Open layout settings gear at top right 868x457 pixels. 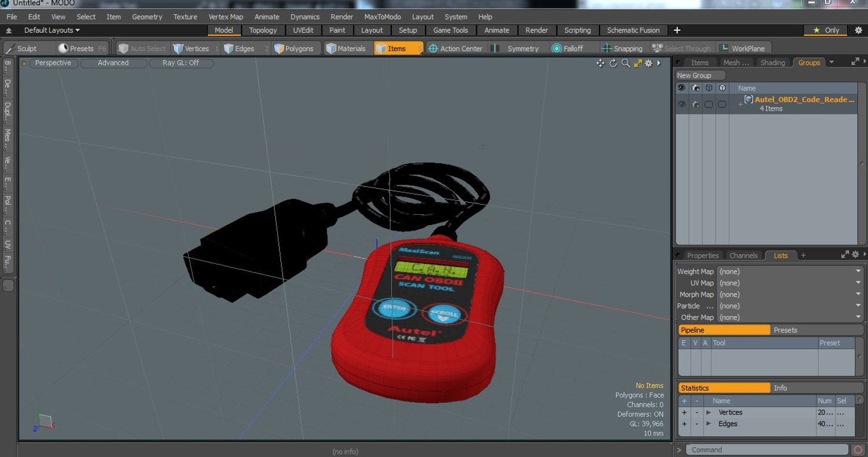[x=859, y=30]
